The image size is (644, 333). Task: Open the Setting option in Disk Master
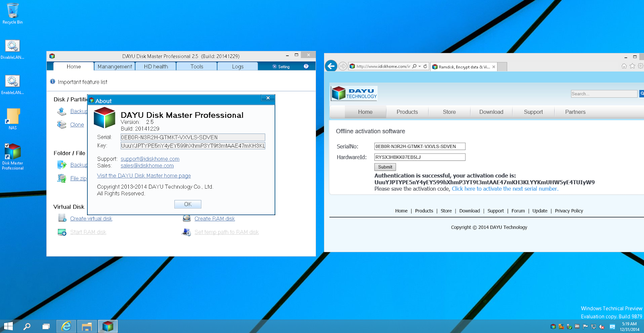(281, 67)
